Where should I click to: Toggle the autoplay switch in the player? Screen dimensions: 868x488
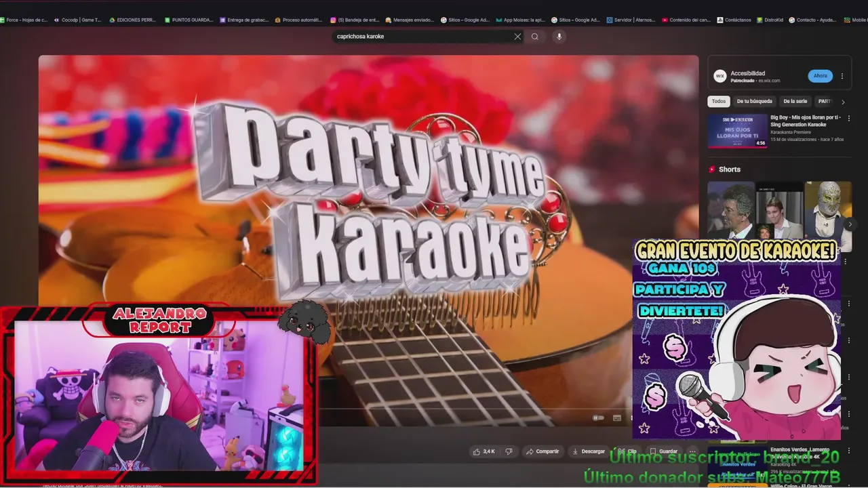click(x=598, y=418)
